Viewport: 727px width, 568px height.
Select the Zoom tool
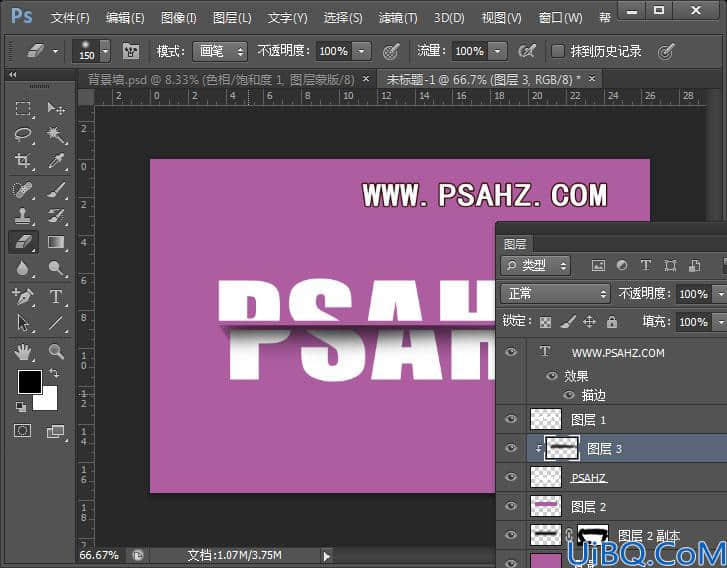(x=56, y=352)
